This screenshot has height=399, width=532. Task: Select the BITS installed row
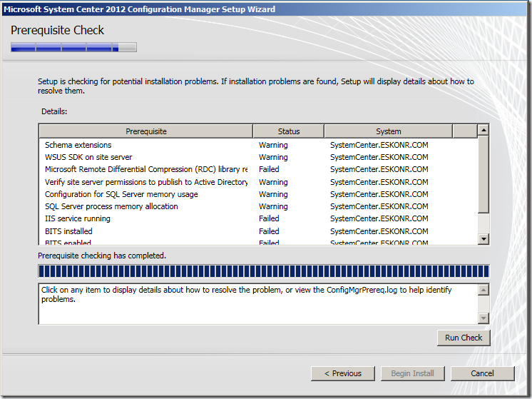coord(68,231)
